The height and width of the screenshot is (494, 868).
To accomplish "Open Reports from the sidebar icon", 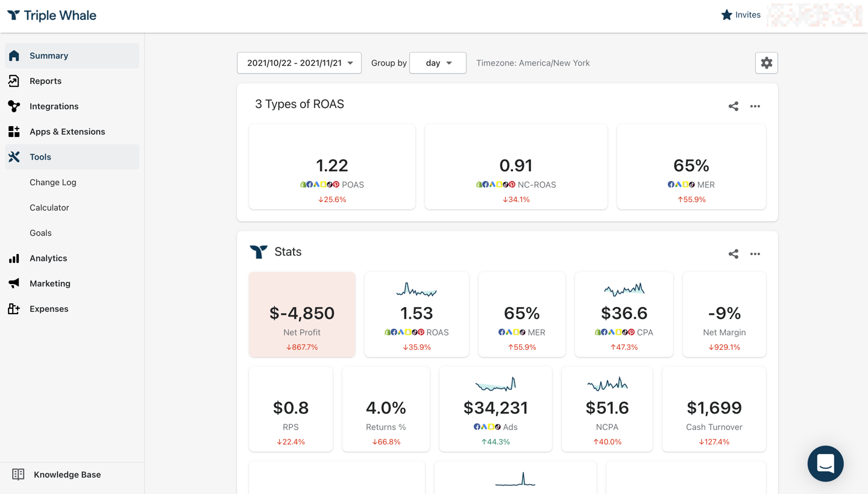I will [x=14, y=80].
